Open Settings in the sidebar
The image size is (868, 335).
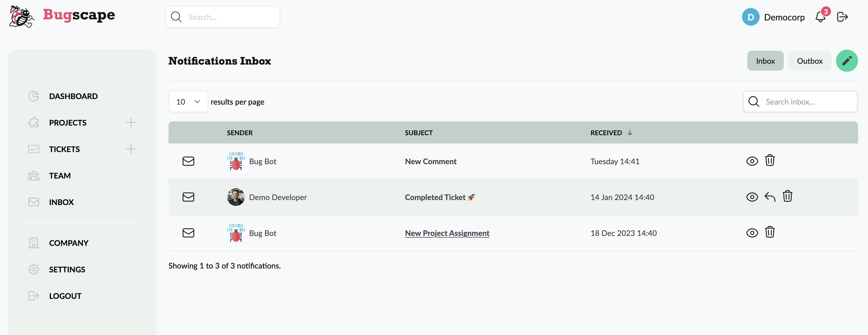coord(67,269)
